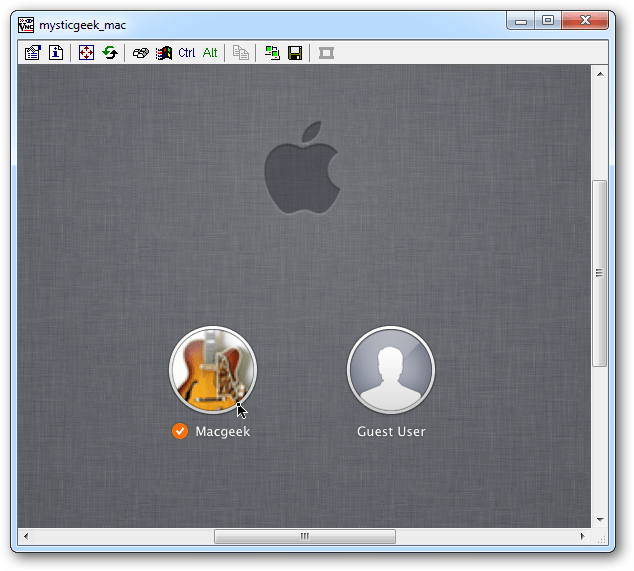634x571 pixels.
Task: Click orange checkmark beside Macgeek
Action: [180, 431]
